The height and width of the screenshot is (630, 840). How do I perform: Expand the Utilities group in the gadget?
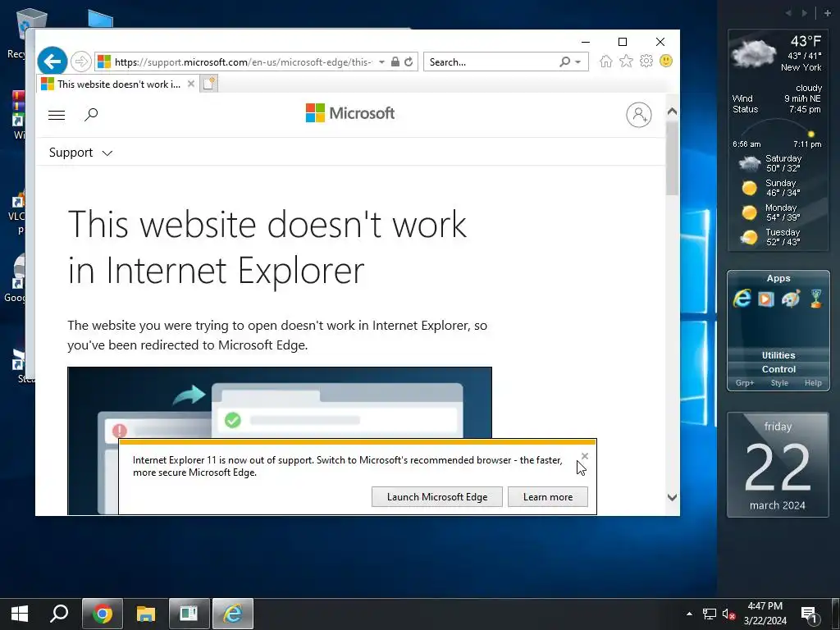(x=778, y=355)
